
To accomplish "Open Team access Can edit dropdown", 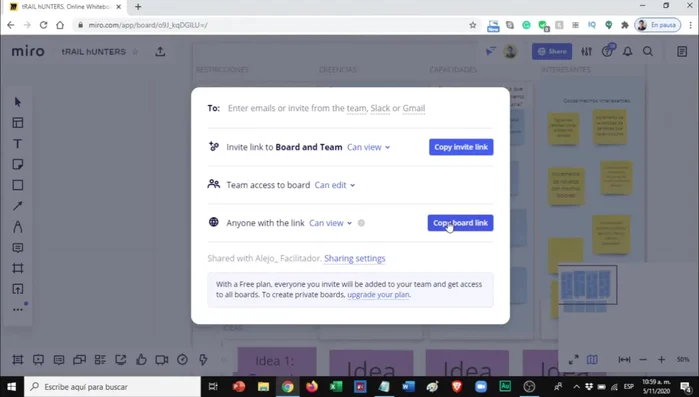I will pyautogui.click(x=335, y=185).
